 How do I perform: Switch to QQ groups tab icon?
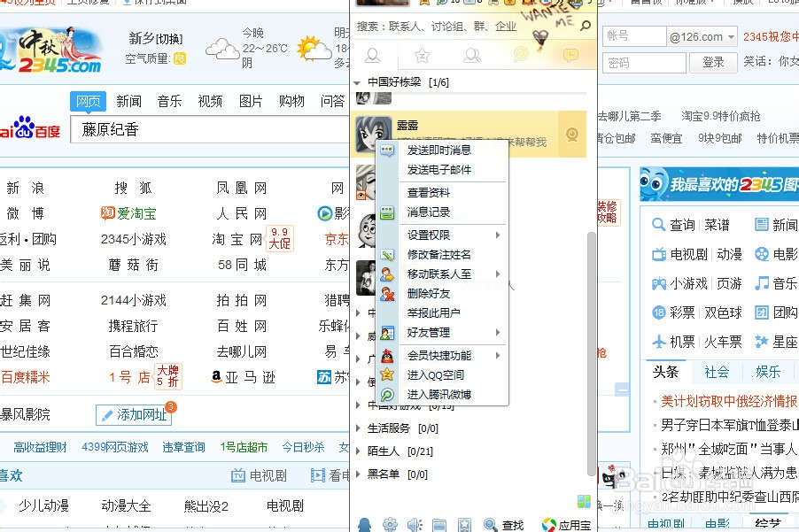(x=472, y=56)
